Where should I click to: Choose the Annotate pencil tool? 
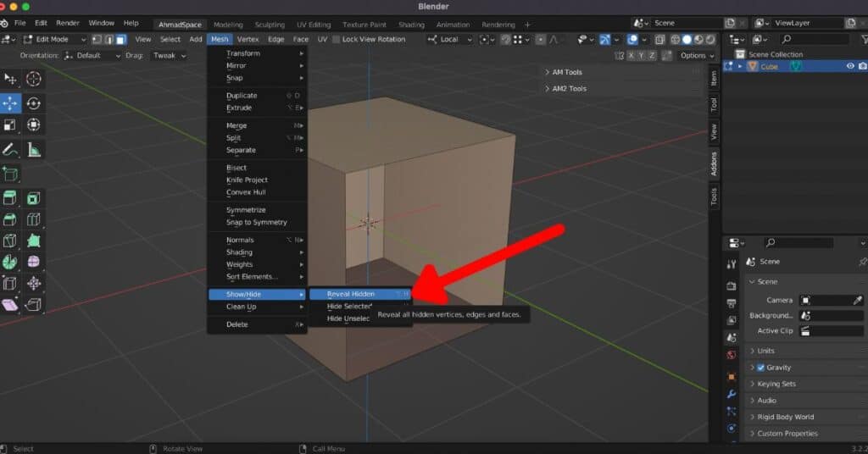[x=10, y=149]
